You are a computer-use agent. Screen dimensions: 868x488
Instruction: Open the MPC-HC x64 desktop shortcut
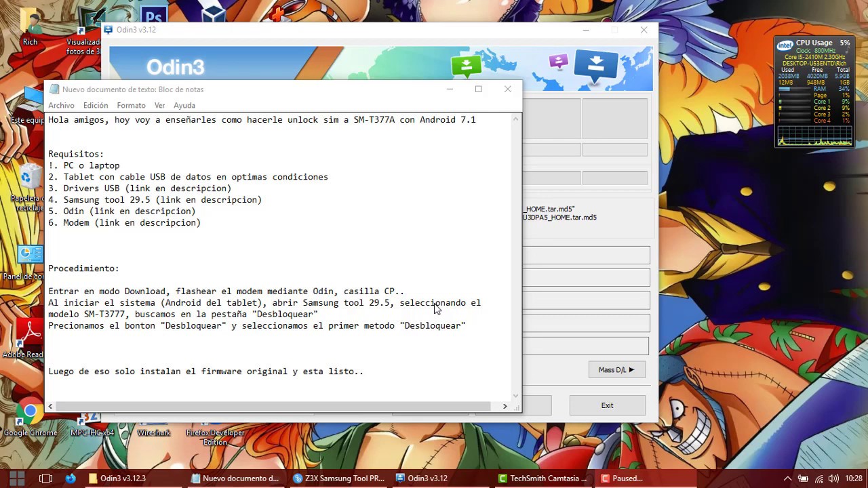92,424
